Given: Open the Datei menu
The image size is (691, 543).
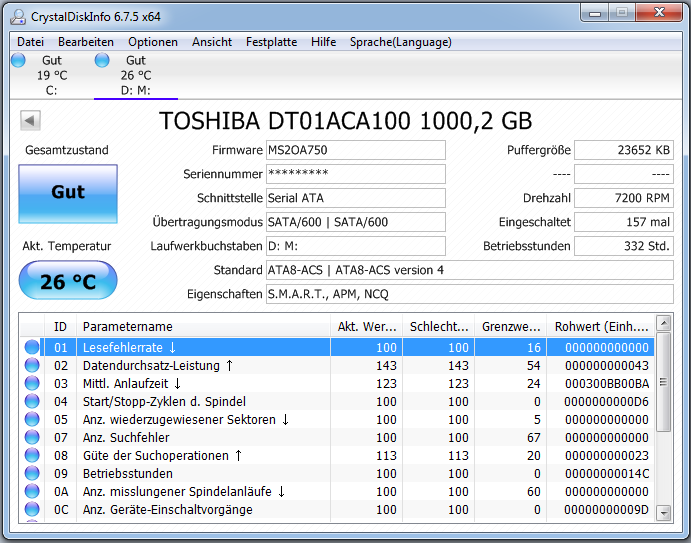Looking at the screenshot, I should tap(30, 42).
